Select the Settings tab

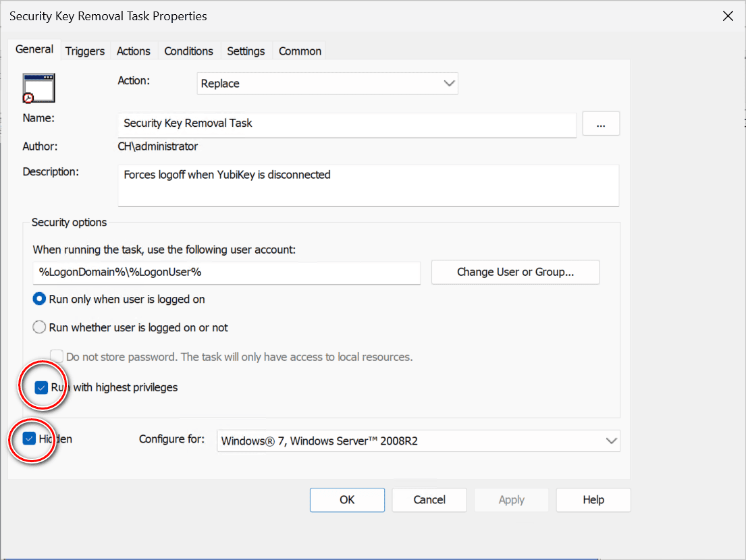(246, 50)
